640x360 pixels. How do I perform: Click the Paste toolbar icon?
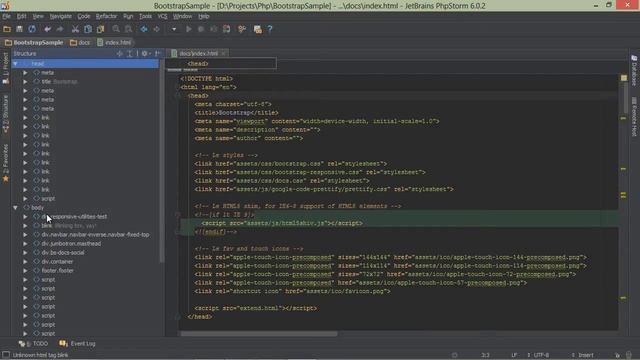100,29
